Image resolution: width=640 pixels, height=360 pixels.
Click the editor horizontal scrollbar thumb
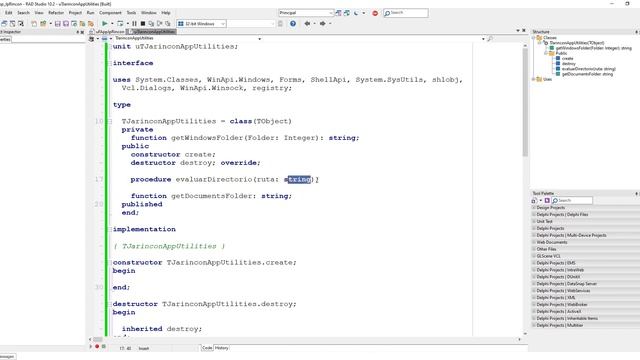coord(98,339)
